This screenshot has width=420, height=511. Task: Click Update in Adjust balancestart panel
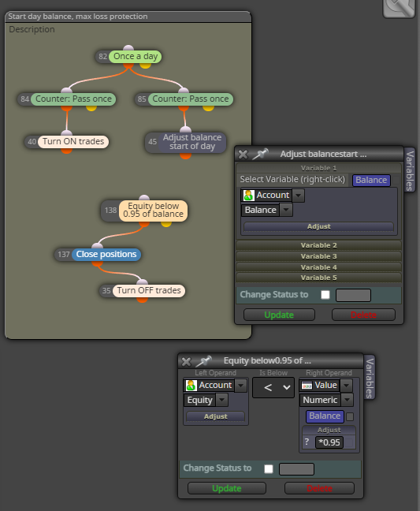tap(279, 315)
